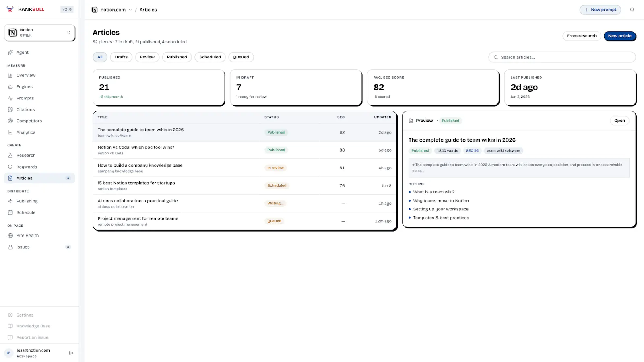Screen dimensions: 644x362
Task: Click the 'Scheduled' status badge in table
Action: pyautogui.click(x=277, y=185)
